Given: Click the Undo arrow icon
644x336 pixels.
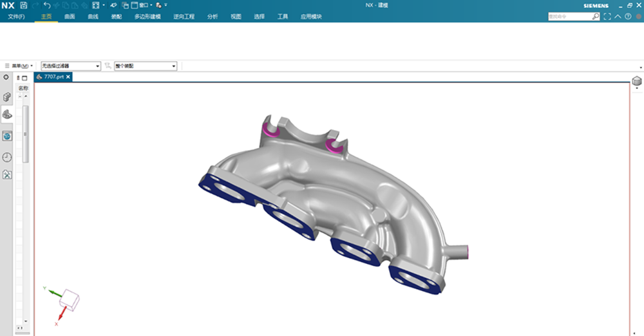Looking at the screenshot, I should click(47, 5).
